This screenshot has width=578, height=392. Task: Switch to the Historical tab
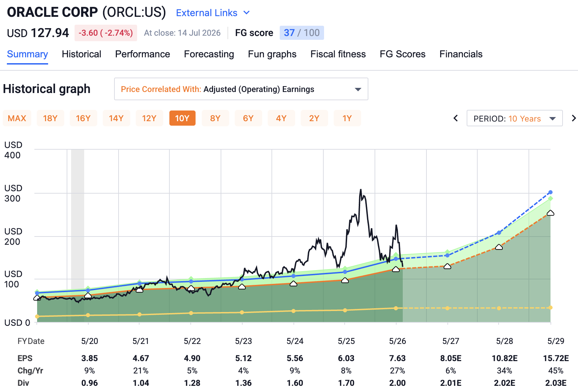pos(81,54)
